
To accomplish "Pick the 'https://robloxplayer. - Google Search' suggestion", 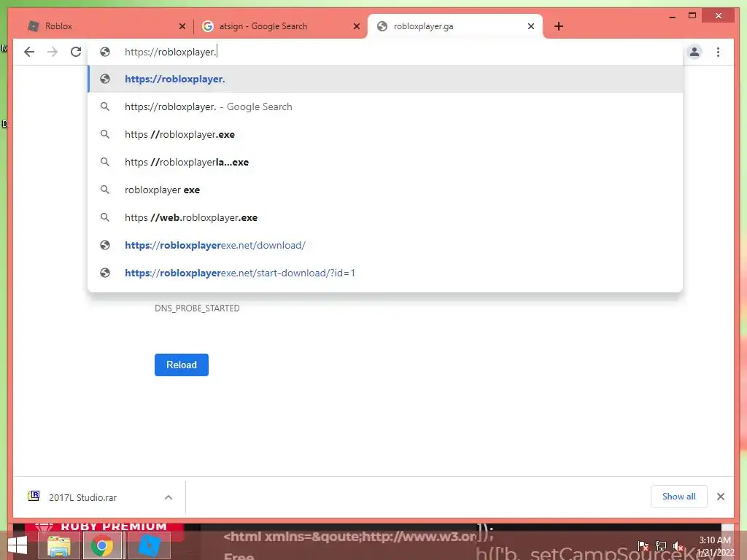I will [385, 106].
